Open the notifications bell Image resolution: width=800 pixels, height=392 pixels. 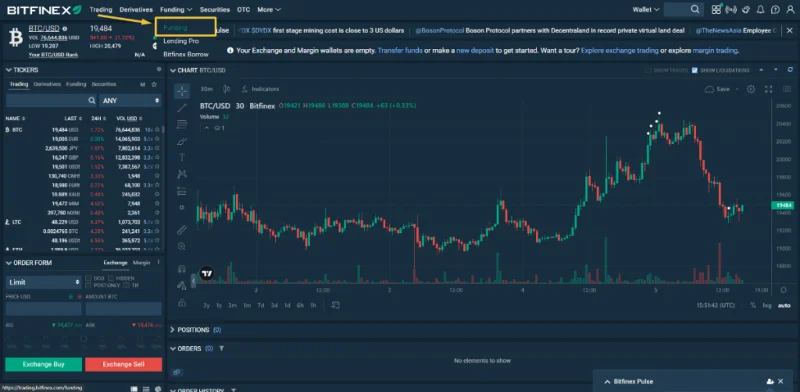coord(760,9)
